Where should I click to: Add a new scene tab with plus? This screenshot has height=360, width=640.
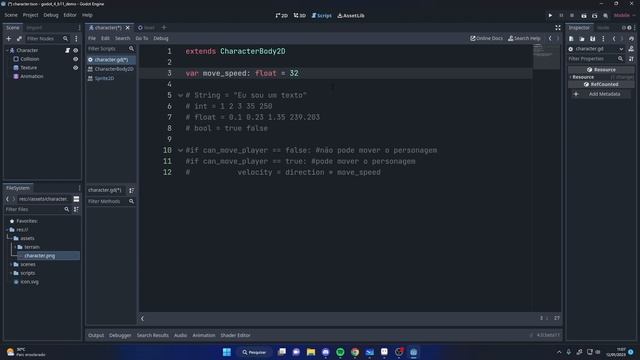click(164, 28)
